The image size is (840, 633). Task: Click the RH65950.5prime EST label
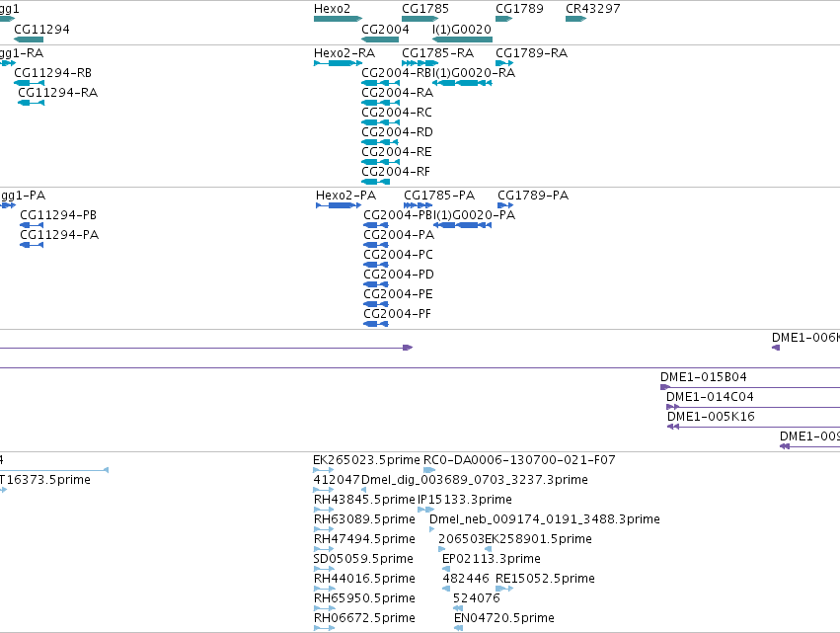pos(364,599)
